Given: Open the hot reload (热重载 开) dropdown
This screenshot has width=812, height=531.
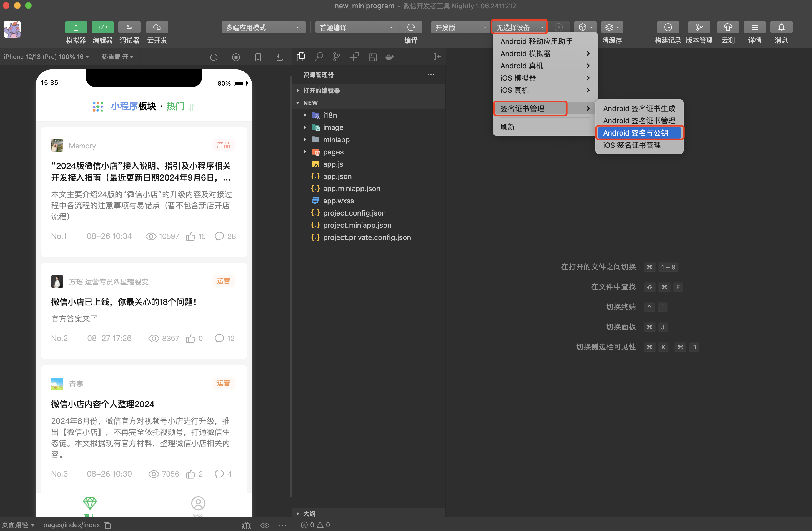Looking at the screenshot, I should [x=117, y=57].
